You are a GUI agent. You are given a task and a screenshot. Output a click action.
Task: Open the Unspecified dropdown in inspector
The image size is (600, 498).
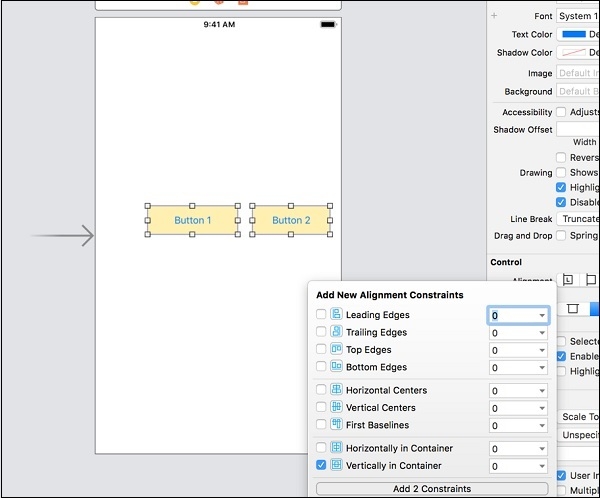pos(579,435)
